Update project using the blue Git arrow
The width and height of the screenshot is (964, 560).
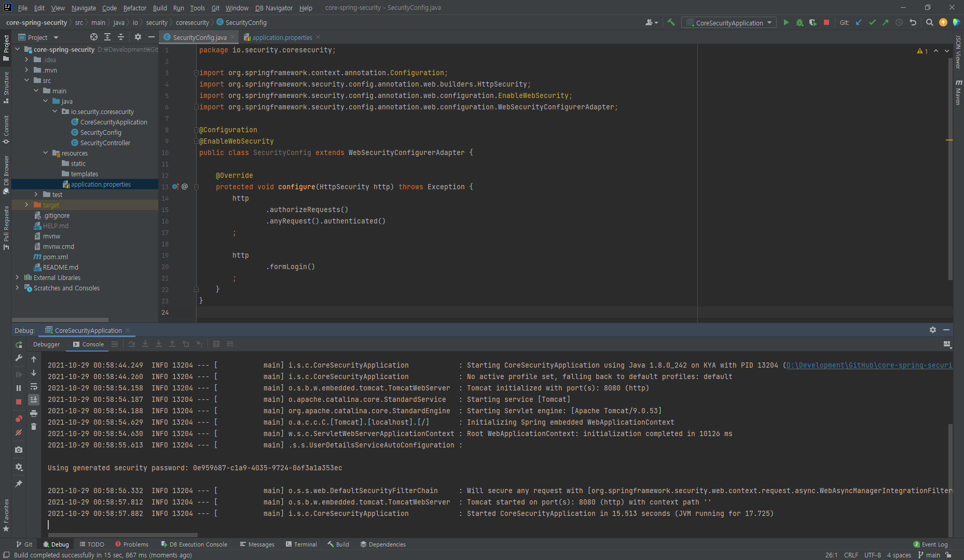coord(859,23)
